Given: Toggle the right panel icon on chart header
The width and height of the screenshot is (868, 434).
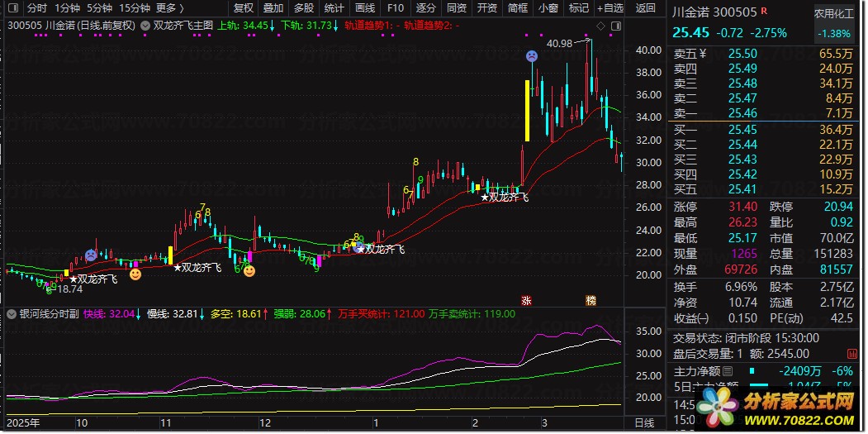Looking at the screenshot, I should coord(616,26).
